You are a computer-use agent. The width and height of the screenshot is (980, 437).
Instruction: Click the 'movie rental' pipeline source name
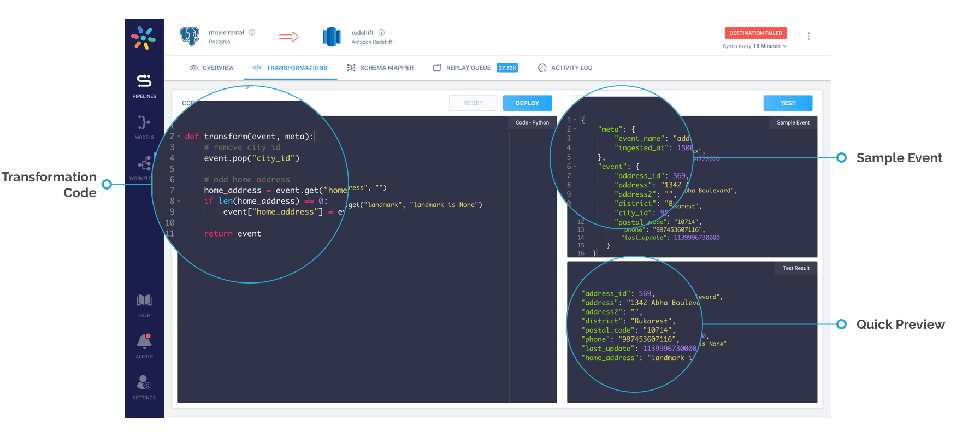click(x=226, y=33)
